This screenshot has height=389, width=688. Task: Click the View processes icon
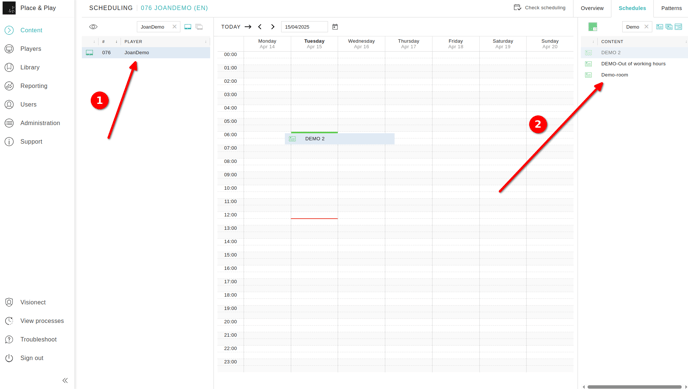tap(9, 321)
